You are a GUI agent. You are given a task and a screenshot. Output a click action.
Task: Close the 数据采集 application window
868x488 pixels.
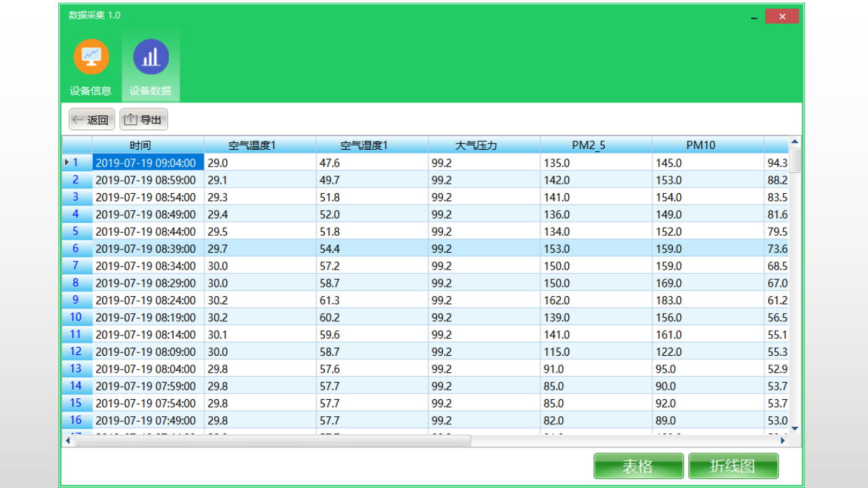tap(782, 17)
